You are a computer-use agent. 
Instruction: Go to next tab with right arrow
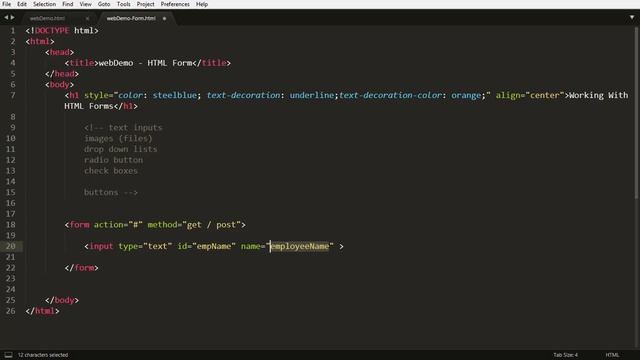13,18
